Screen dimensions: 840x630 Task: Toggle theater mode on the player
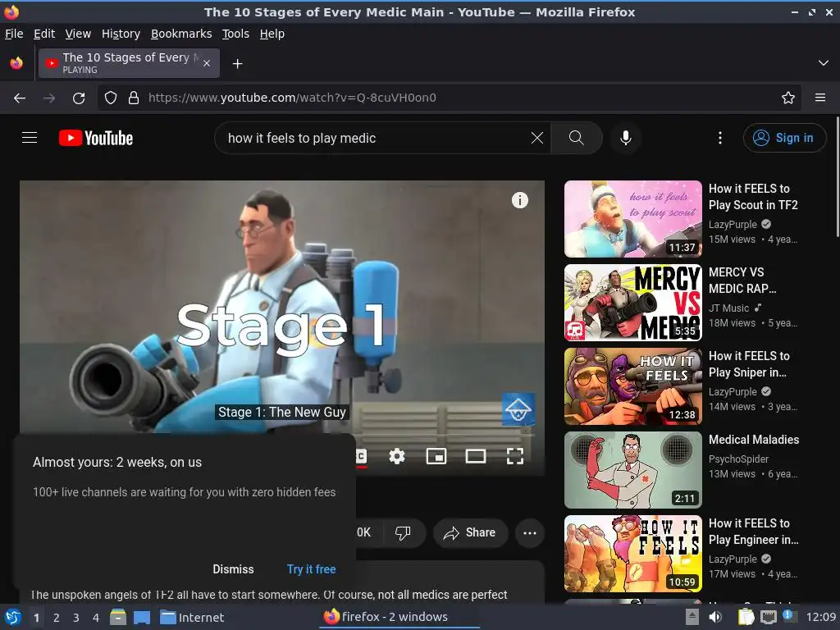pyautogui.click(x=475, y=456)
